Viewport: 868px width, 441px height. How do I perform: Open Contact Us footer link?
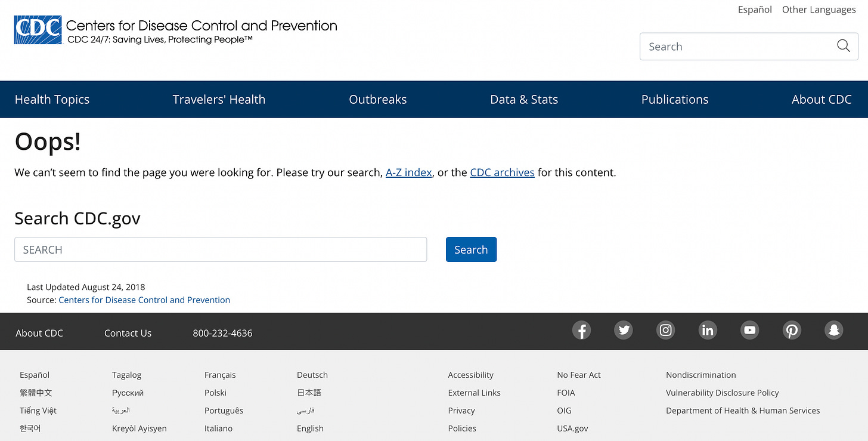point(128,333)
